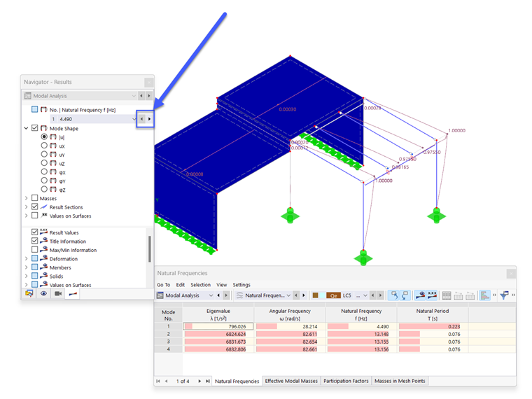This screenshot has height=399, width=532.
Task: Expand the Deformation tree node
Action: click(26, 258)
